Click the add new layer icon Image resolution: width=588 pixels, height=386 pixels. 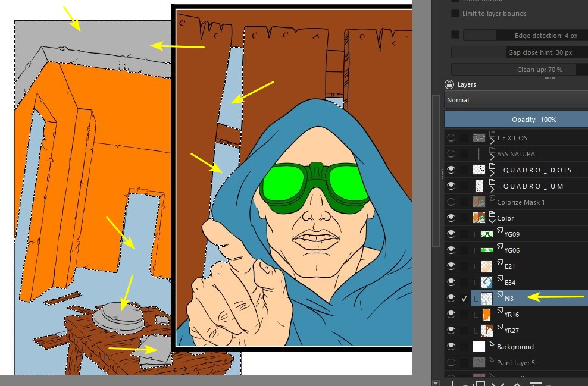[453, 384]
